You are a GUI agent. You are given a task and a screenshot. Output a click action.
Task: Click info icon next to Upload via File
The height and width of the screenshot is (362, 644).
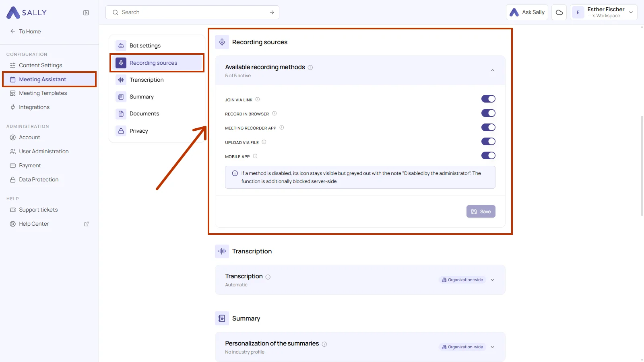pyautogui.click(x=264, y=142)
